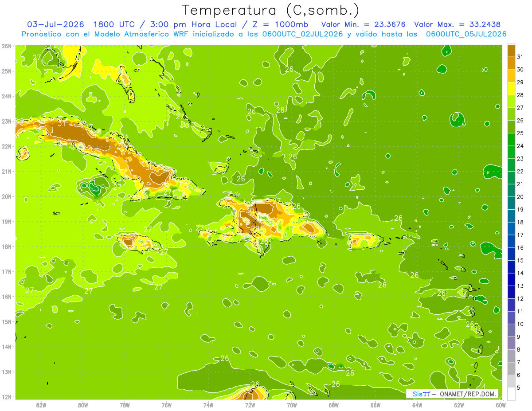Viewport: 532px width, 411px height.
Task: Click the "14N" latitude axis label
Action: click(x=7, y=346)
